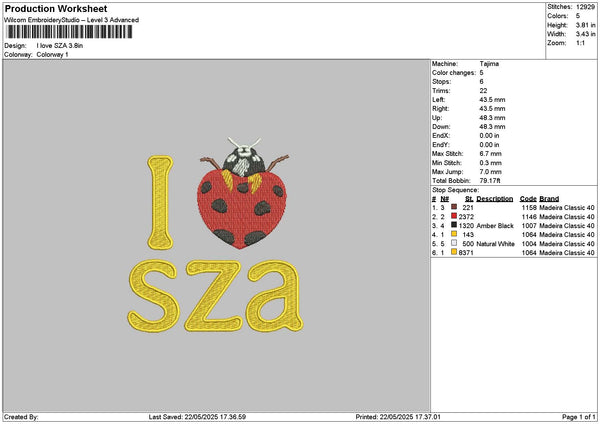Click the total bobbin value '79.17ft'
The height and width of the screenshot is (424, 600).
click(x=490, y=181)
